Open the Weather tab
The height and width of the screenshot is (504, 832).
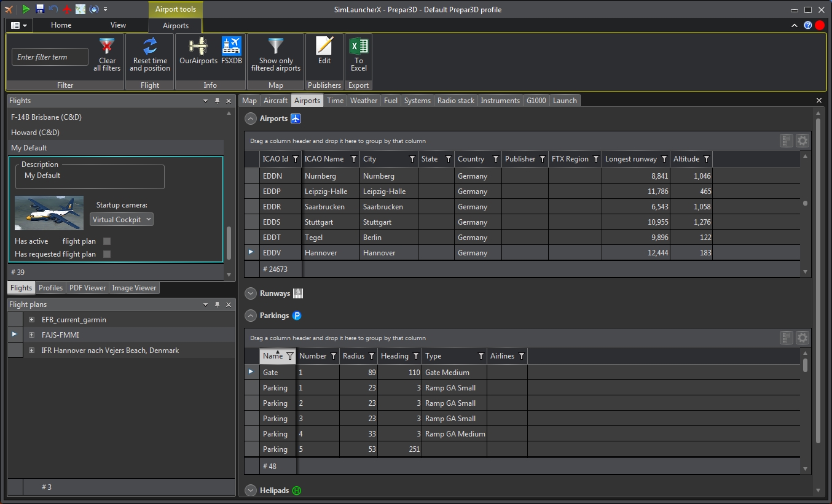(x=364, y=101)
